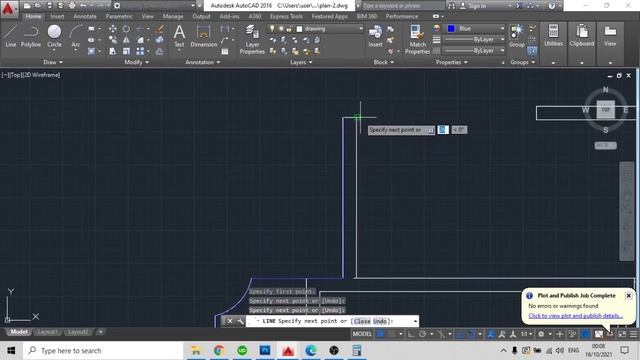Click the Group icon
The width and height of the screenshot is (640, 360).
[x=517, y=36]
